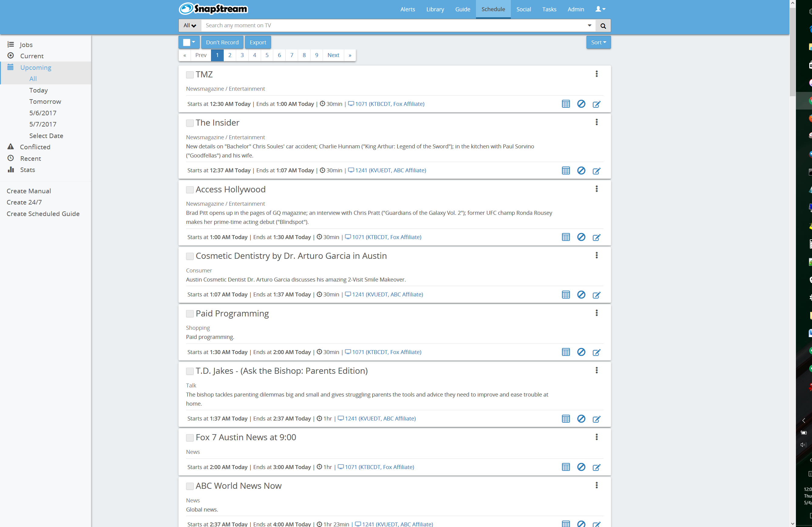
Task: Go to page 2 of results
Action: [x=229, y=55]
